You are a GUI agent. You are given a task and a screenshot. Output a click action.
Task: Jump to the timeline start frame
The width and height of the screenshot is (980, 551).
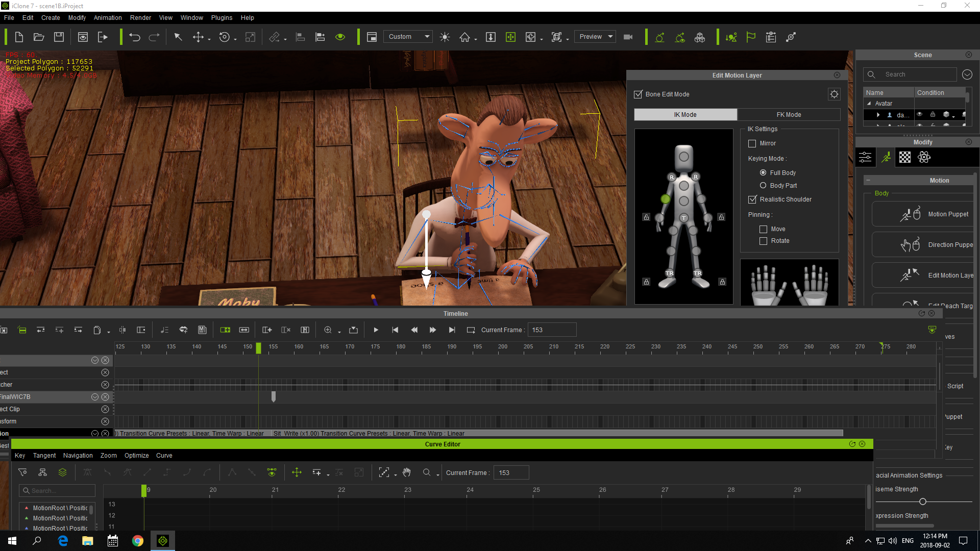click(395, 330)
